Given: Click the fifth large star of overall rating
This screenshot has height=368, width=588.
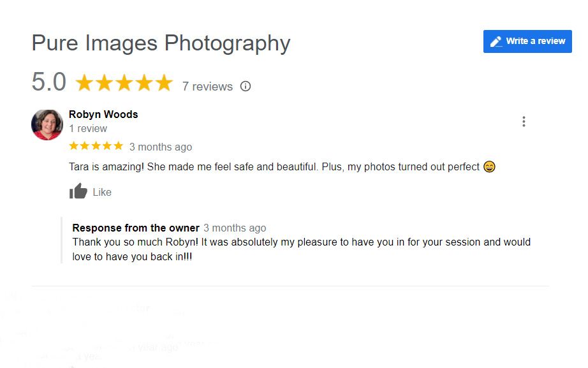Looking at the screenshot, I should pyautogui.click(x=164, y=83).
